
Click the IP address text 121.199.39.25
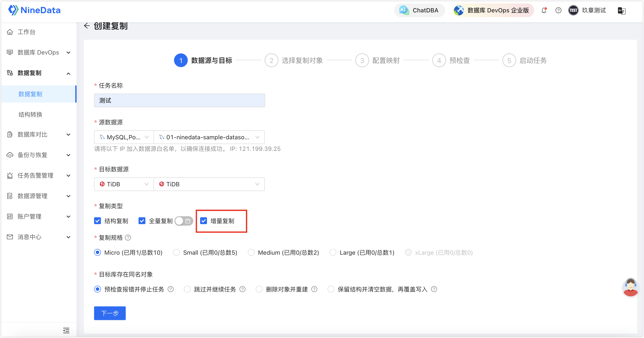coord(260,149)
